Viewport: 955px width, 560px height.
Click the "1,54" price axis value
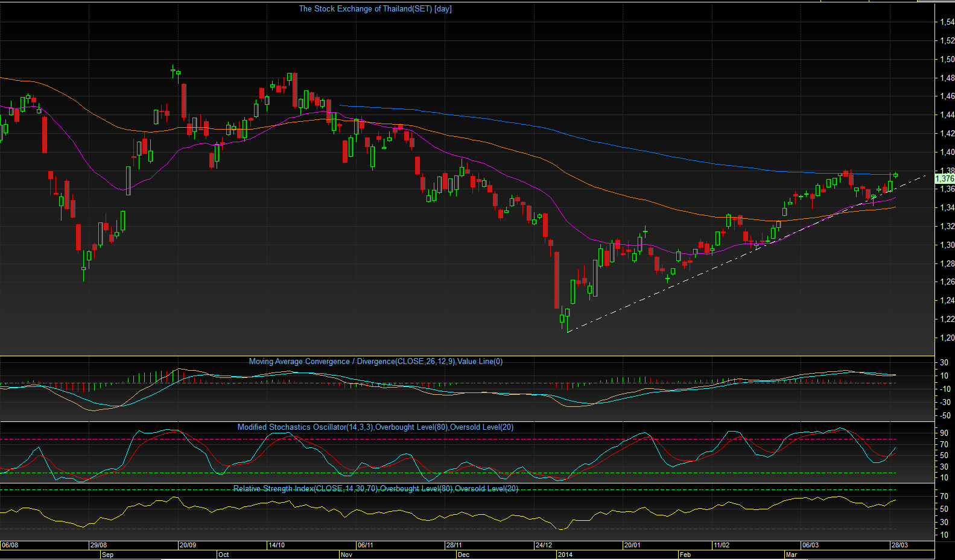(x=947, y=22)
